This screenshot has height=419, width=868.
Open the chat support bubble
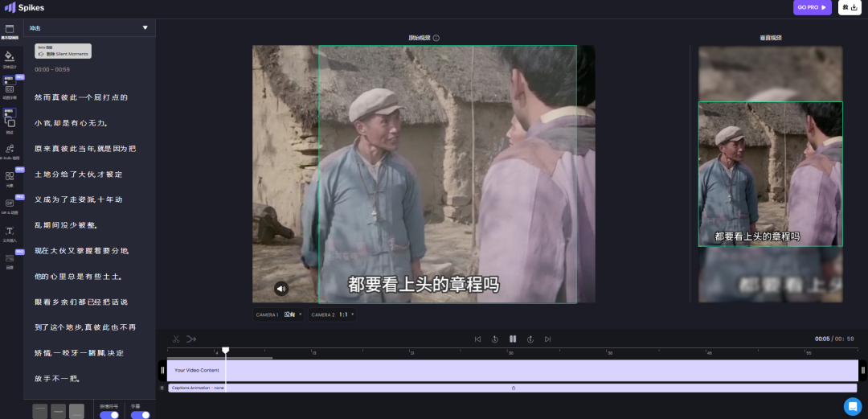(x=853, y=406)
